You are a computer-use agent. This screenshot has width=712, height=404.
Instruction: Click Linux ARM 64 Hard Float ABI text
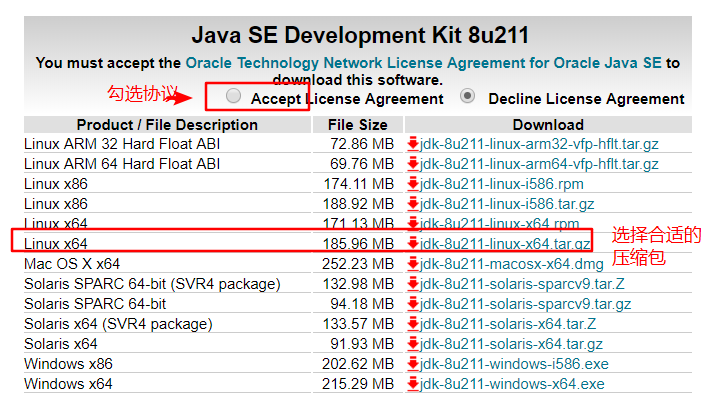pyautogui.click(x=122, y=164)
